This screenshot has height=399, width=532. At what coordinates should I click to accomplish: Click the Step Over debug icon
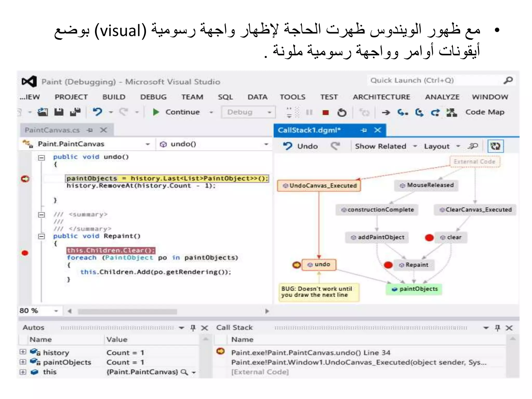pos(419,112)
